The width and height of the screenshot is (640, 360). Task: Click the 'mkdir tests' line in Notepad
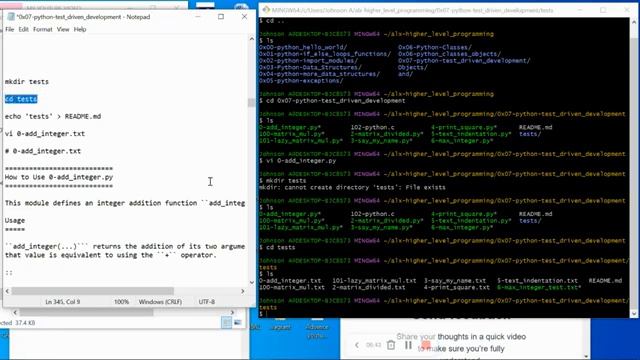click(27, 82)
